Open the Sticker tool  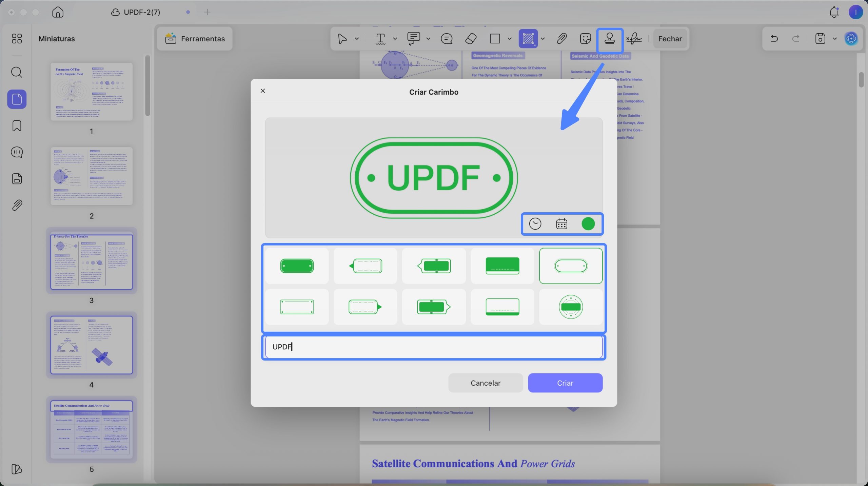586,39
